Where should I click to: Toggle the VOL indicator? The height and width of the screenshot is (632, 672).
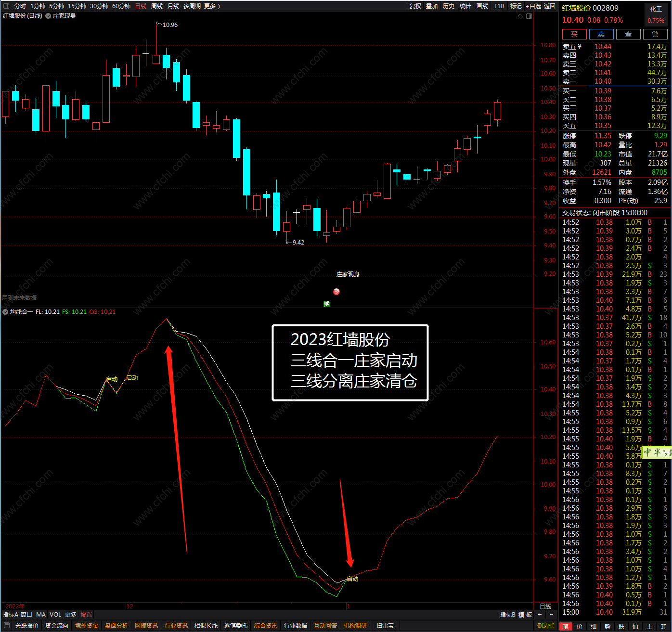tap(55, 615)
